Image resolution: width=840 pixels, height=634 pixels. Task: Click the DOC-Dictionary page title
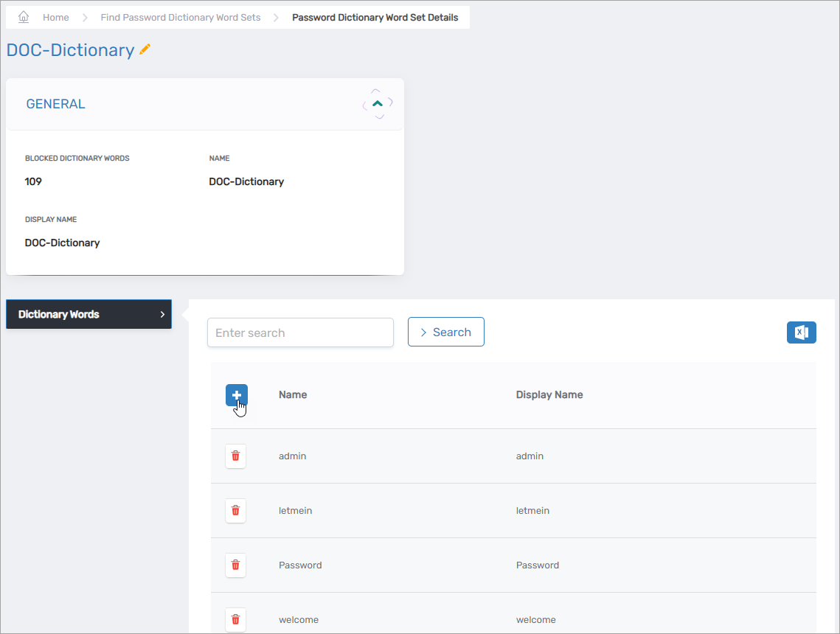[71, 50]
